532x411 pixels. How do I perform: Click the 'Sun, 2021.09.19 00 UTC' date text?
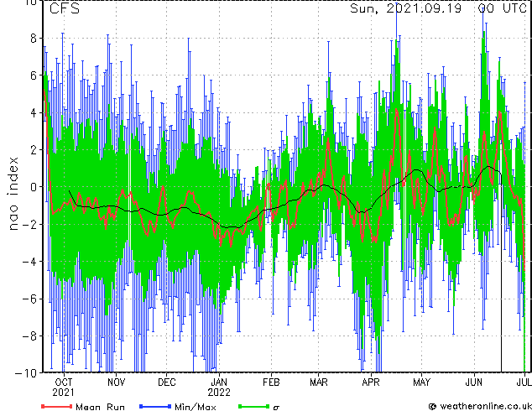tap(438, 8)
